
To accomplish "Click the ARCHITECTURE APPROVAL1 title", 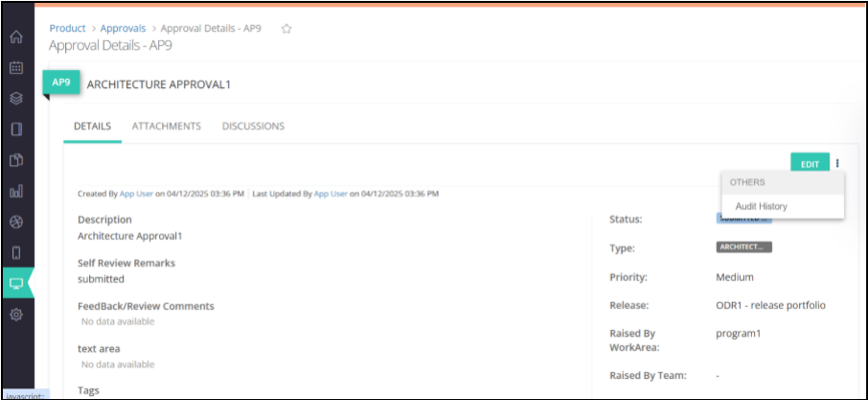I will click(158, 84).
